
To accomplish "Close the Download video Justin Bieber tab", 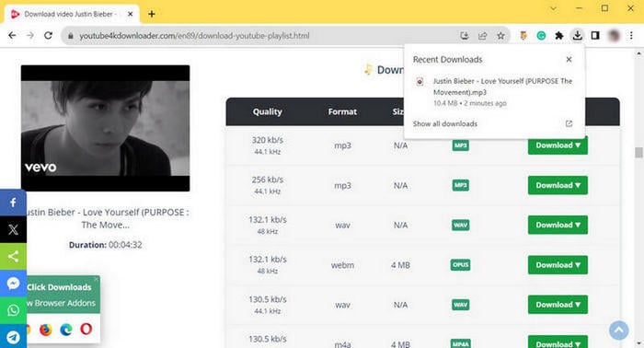I will tap(131, 14).
